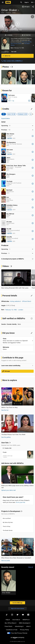Screen dimensions: 35x644
Task: Collapse the Previous actor credits list
Action: click(32, 130)
